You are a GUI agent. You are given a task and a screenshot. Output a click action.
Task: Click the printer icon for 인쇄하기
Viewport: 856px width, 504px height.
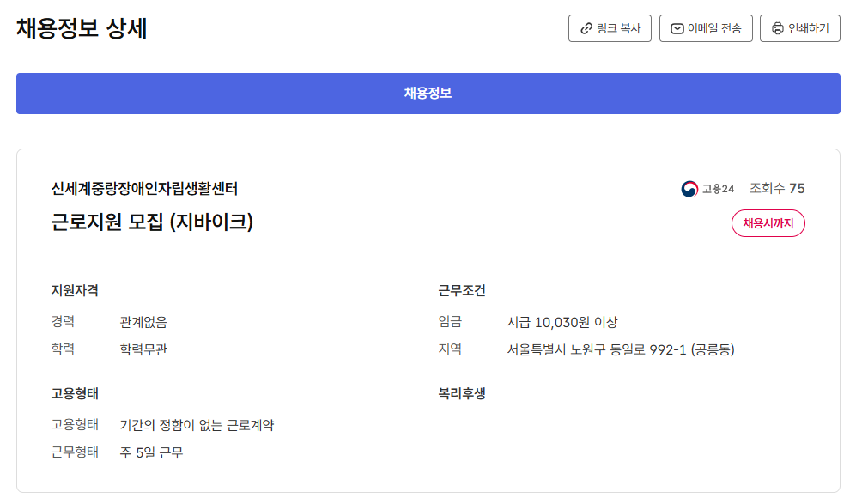point(778,28)
